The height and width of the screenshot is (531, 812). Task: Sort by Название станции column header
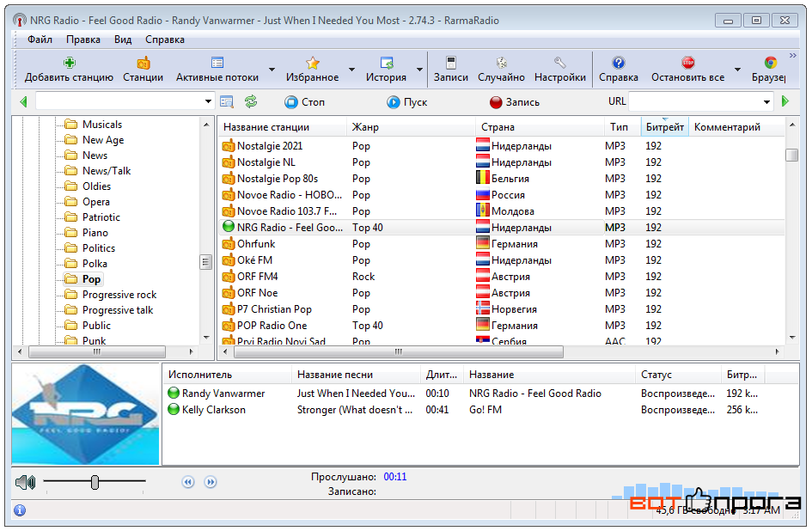pos(283,127)
